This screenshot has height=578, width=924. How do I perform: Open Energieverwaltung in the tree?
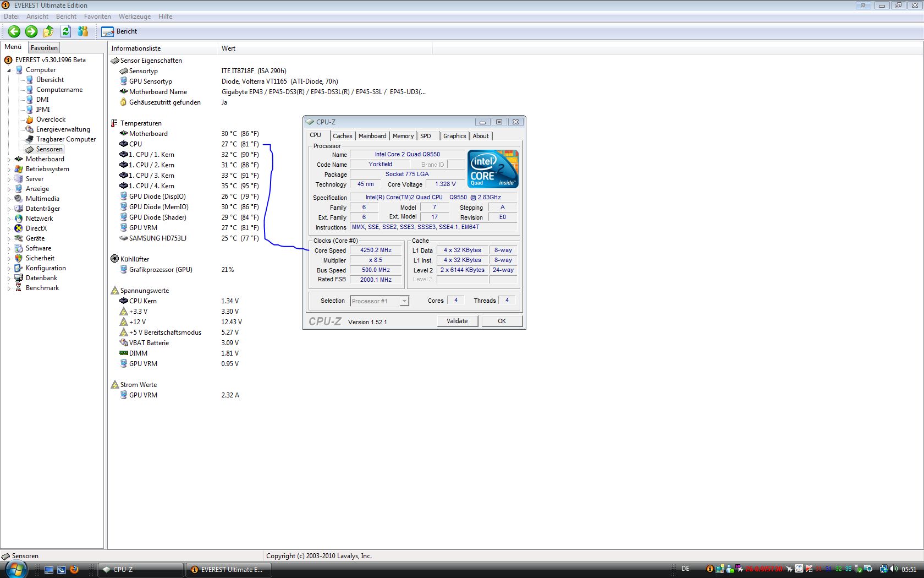pyautogui.click(x=63, y=129)
